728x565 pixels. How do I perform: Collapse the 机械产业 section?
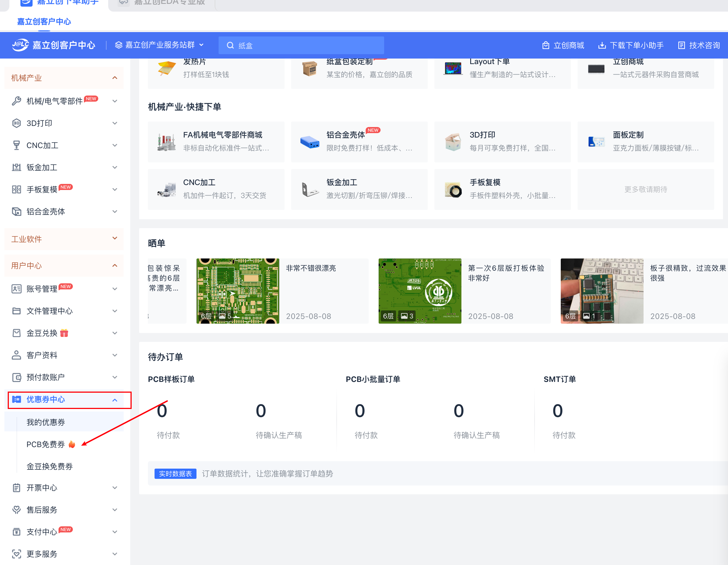point(115,78)
